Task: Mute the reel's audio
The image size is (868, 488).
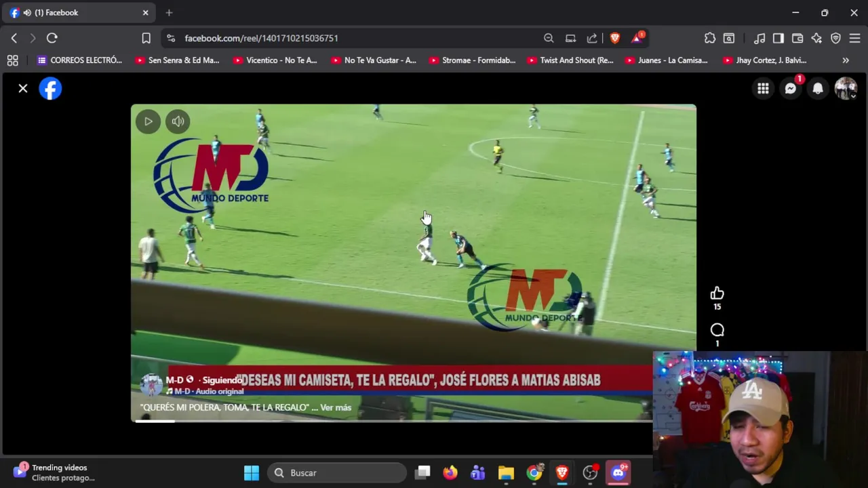Action: [x=178, y=121]
